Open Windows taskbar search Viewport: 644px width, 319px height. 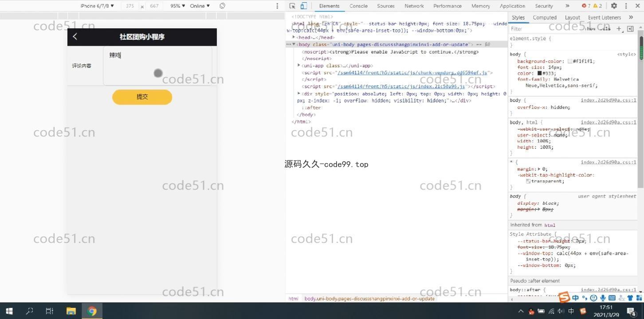tap(29, 311)
